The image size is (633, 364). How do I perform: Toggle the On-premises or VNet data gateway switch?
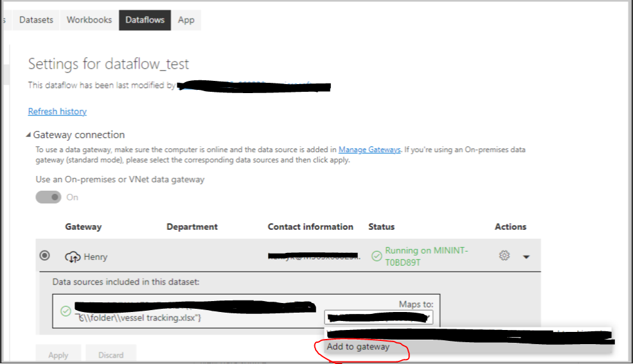coord(48,197)
